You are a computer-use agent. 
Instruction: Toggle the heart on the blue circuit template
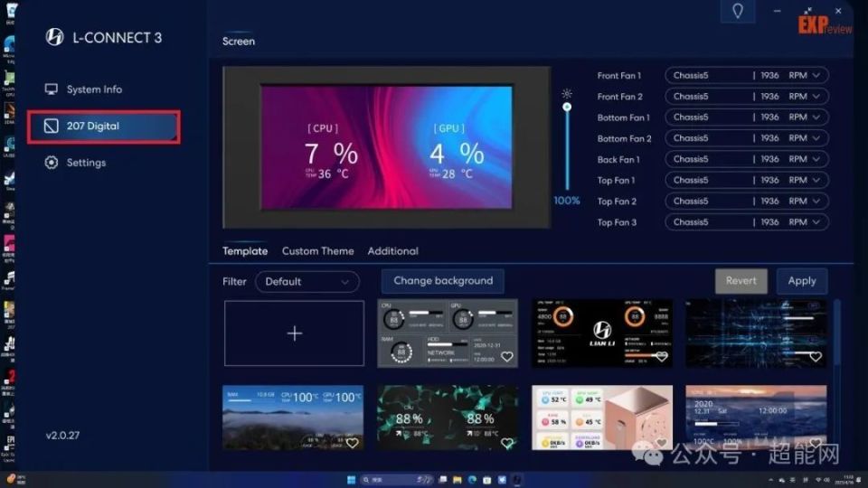(x=815, y=357)
